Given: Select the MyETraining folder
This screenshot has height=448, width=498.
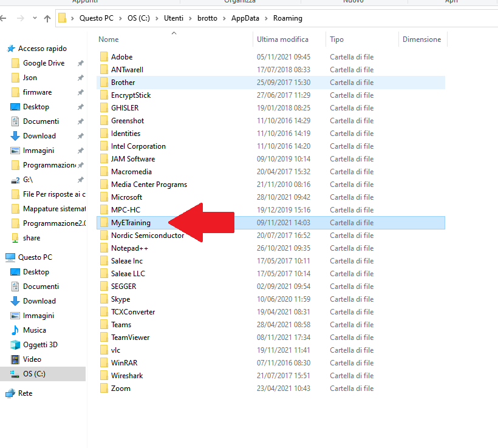Looking at the screenshot, I should pyautogui.click(x=131, y=223).
